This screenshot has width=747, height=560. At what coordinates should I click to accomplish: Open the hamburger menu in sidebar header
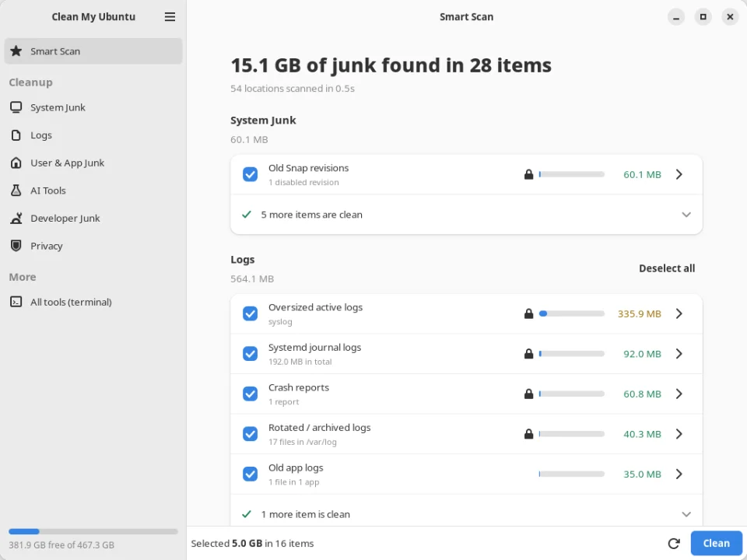coord(170,16)
